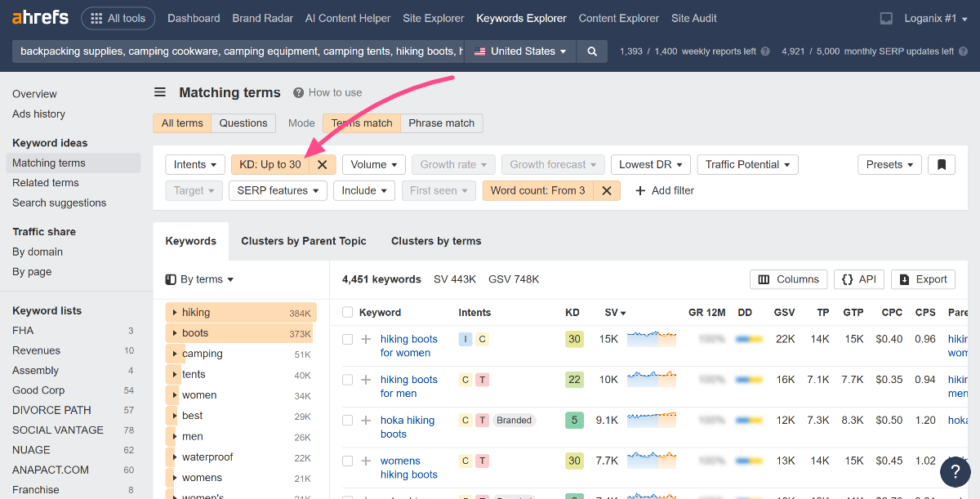Open the Presets dropdown

tap(889, 164)
